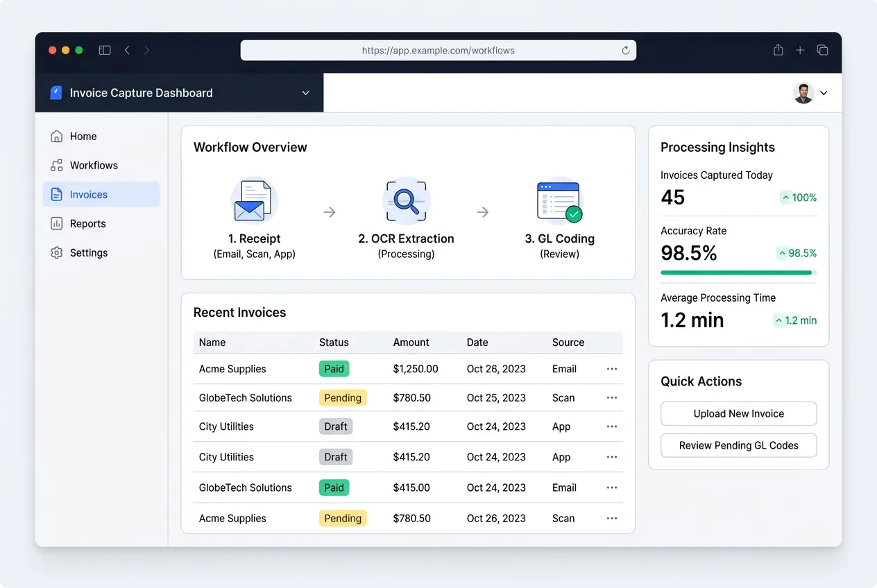
Task: Select the OCR Extraction magnifier icon
Action: click(406, 200)
